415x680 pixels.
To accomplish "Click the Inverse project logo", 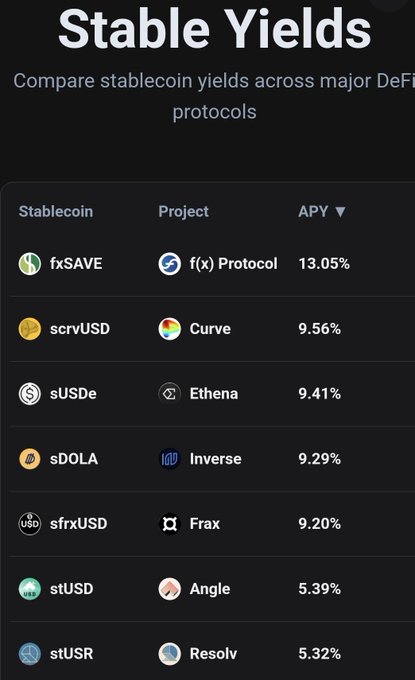I will 169,459.
